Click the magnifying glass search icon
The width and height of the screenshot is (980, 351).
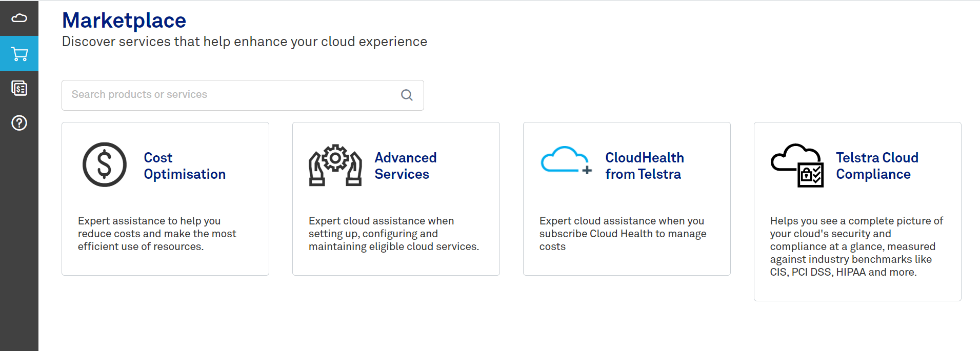(x=407, y=95)
